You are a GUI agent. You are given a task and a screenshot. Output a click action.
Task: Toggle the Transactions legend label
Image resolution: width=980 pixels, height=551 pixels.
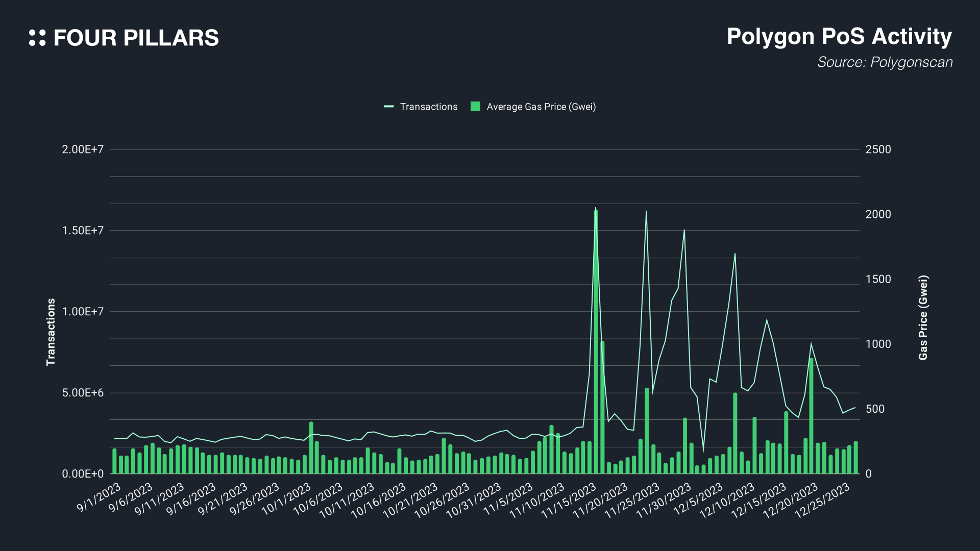[428, 107]
